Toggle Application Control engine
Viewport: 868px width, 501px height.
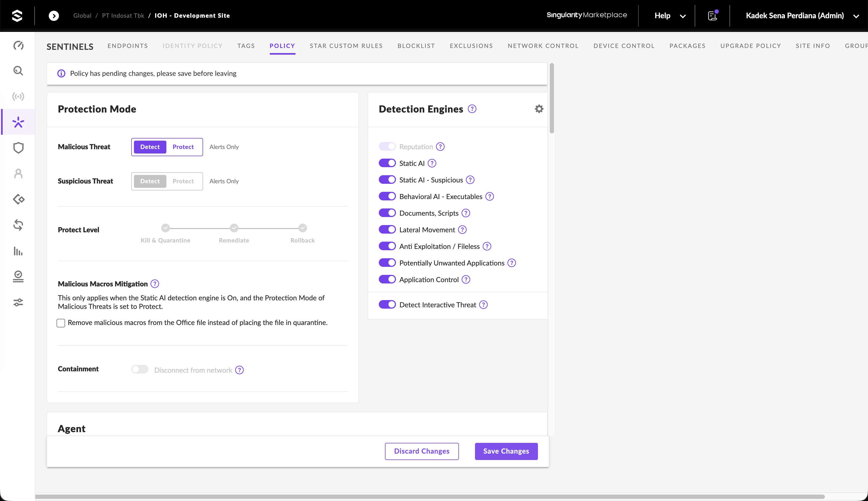click(387, 279)
